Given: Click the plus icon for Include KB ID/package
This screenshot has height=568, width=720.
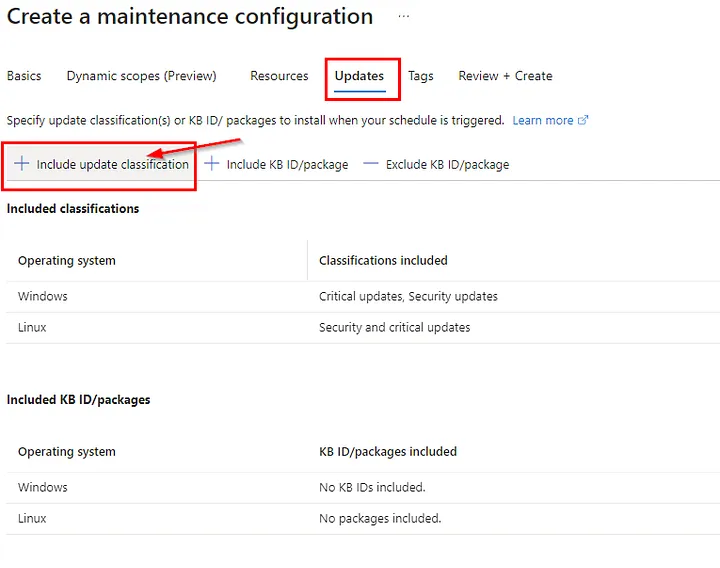Looking at the screenshot, I should [x=212, y=164].
